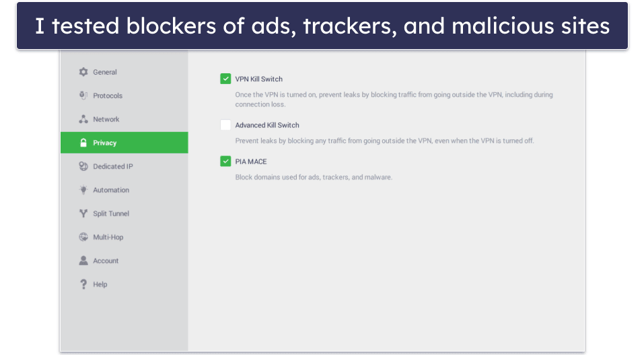Click the Dedicated IP globe icon

tap(83, 166)
